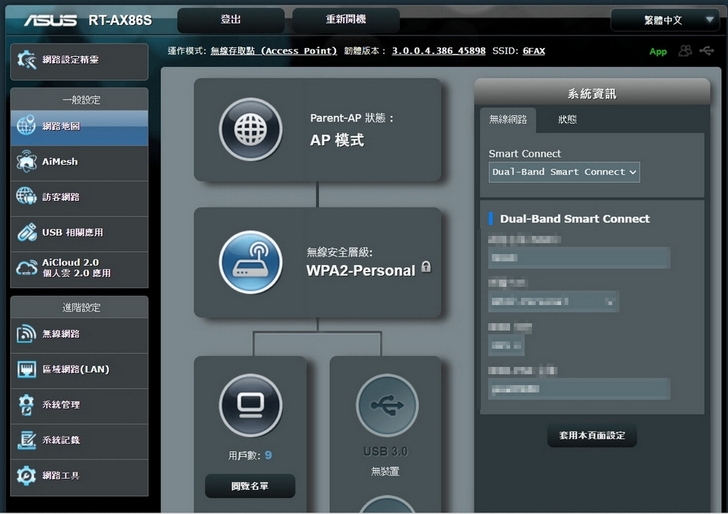Click the AiMesh sidebar icon
Image resolution: width=728 pixels, height=514 pixels.
pyautogui.click(x=26, y=161)
